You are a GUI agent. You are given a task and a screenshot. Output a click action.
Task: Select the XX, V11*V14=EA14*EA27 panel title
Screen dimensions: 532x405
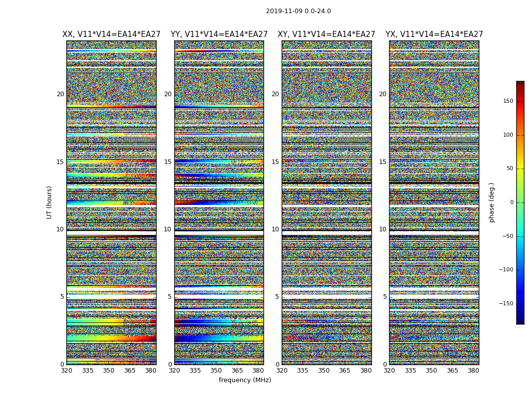click(111, 34)
